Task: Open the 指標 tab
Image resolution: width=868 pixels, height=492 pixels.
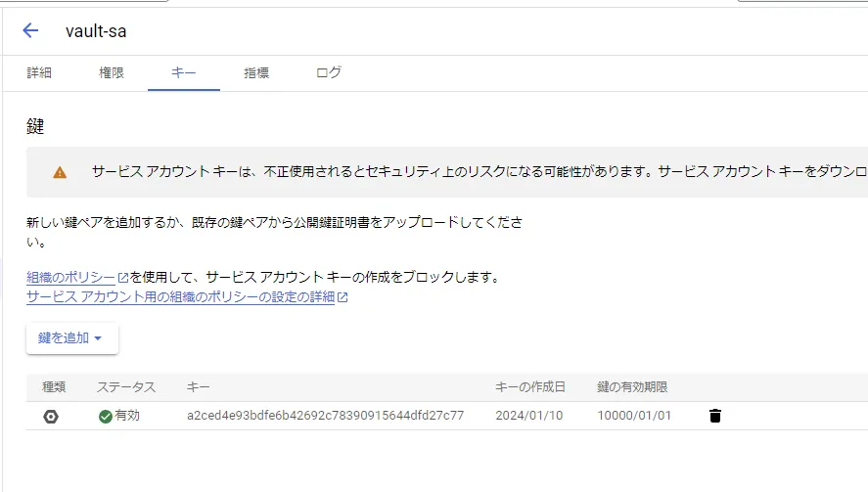Action: tap(256, 72)
